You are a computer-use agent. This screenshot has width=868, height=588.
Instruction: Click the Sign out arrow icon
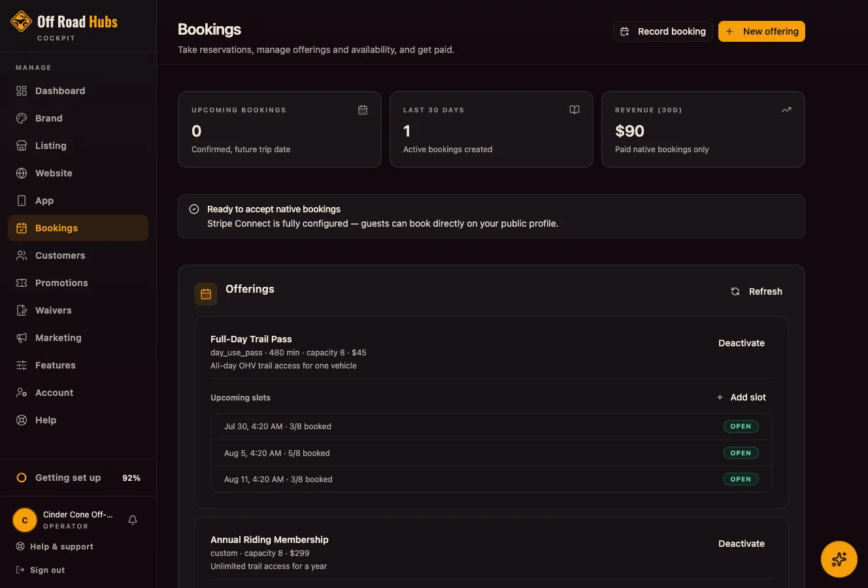20,570
